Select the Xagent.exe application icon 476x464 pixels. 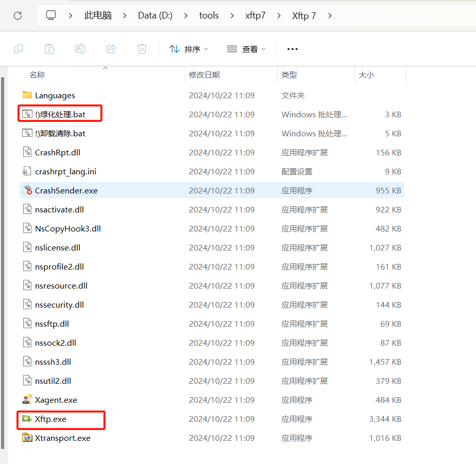[x=27, y=399]
